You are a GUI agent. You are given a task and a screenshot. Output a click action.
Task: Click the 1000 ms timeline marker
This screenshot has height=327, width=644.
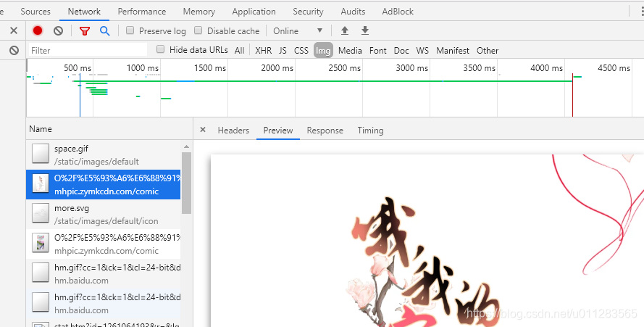click(x=142, y=68)
